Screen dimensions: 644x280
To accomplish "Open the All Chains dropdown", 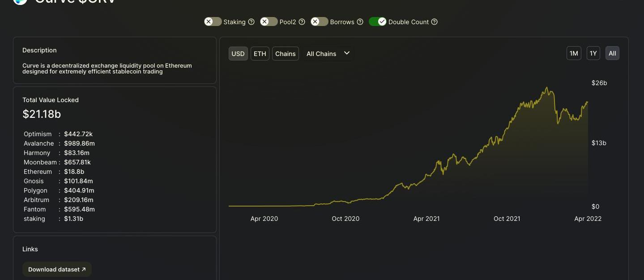I will point(328,53).
